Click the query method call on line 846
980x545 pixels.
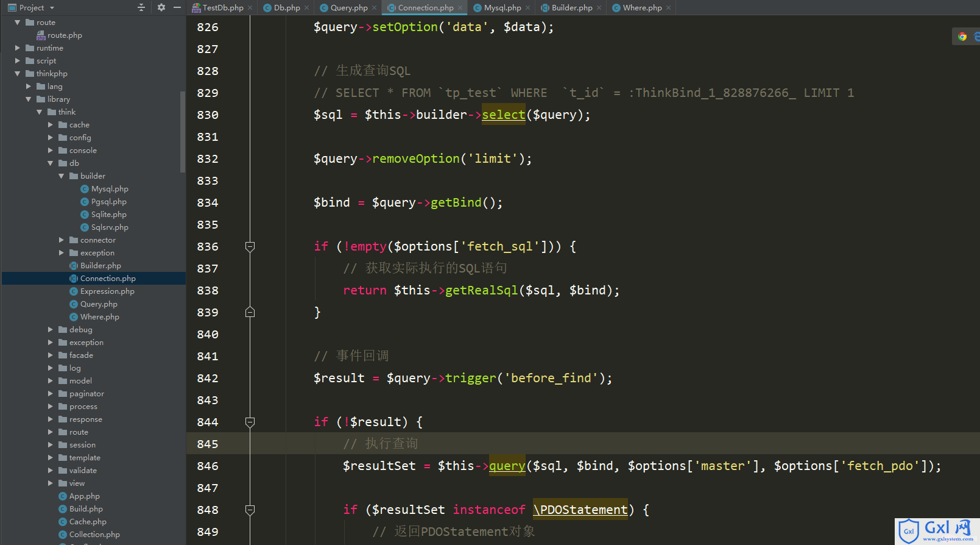[x=507, y=466]
